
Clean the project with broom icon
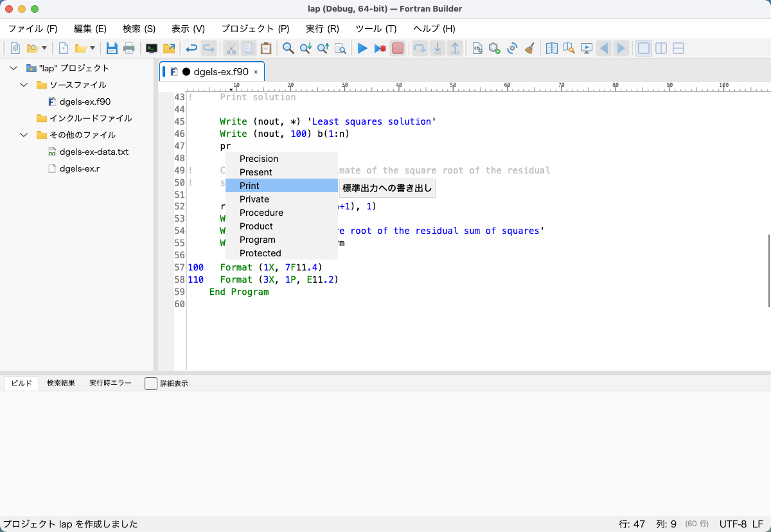click(529, 48)
